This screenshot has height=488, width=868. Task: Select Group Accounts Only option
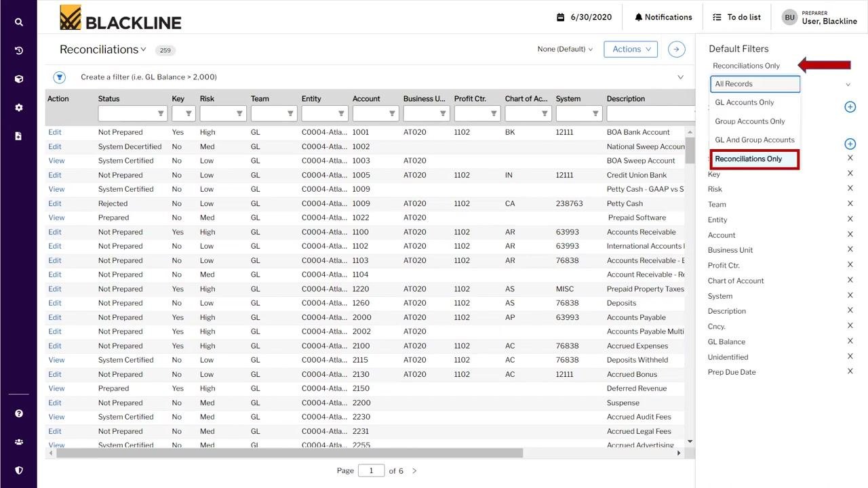pos(750,121)
